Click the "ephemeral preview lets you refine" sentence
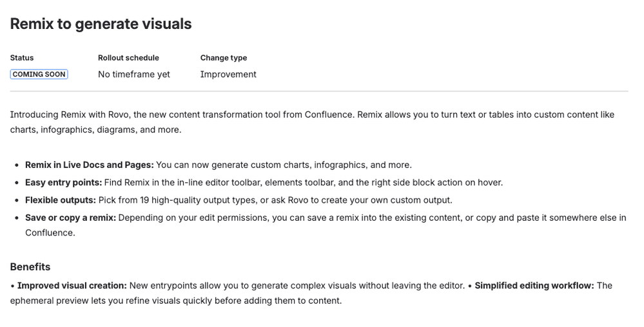Viewport: 644px width, 327px height. [176, 300]
